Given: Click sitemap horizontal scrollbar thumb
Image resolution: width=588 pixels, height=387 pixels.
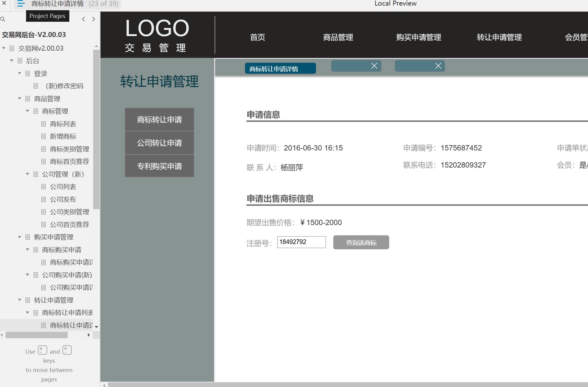Looking at the screenshot, I should click(37, 335).
